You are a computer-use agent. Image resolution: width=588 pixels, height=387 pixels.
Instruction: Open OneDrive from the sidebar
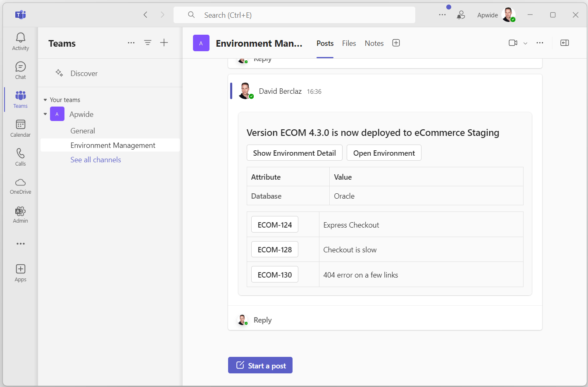point(20,186)
